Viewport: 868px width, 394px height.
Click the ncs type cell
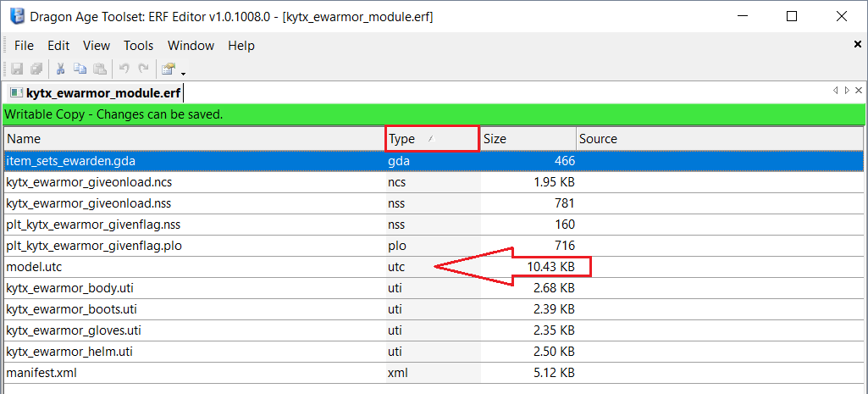[x=433, y=182]
